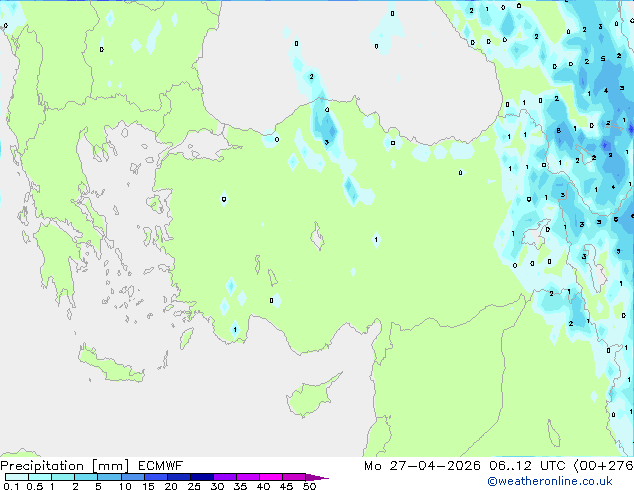The height and width of the screenshot is (490, 634).
Task: Click the '0.1' legend scale label
Action: pyautogui.click(x=11, y=486)
